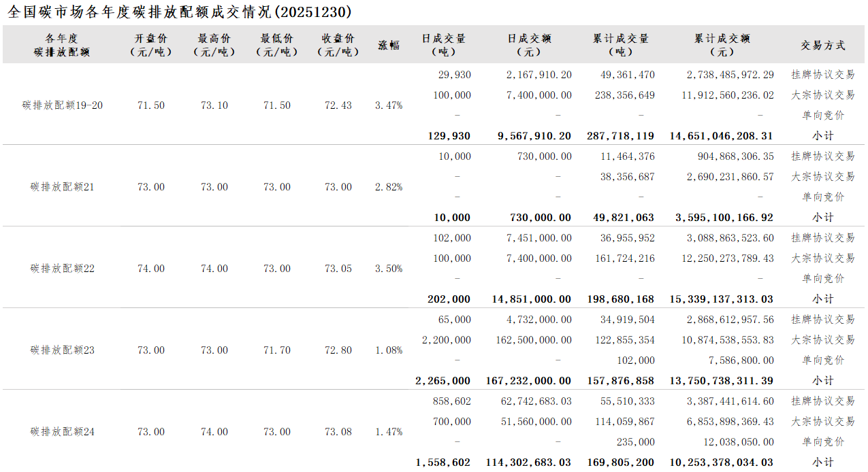Select the 14,651,046,208.31 cumulative turnover subtotal
This screenshot has width=868, height=472.
(722, 136)
